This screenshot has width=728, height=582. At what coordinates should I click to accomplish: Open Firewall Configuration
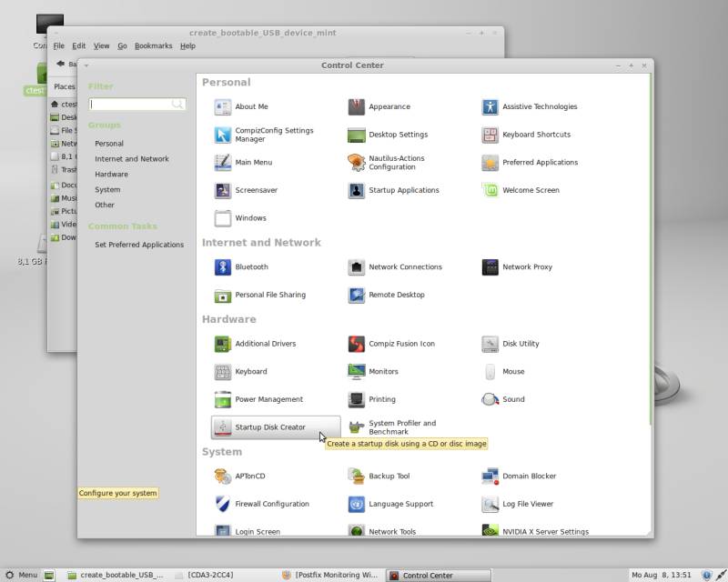point(262,504)
